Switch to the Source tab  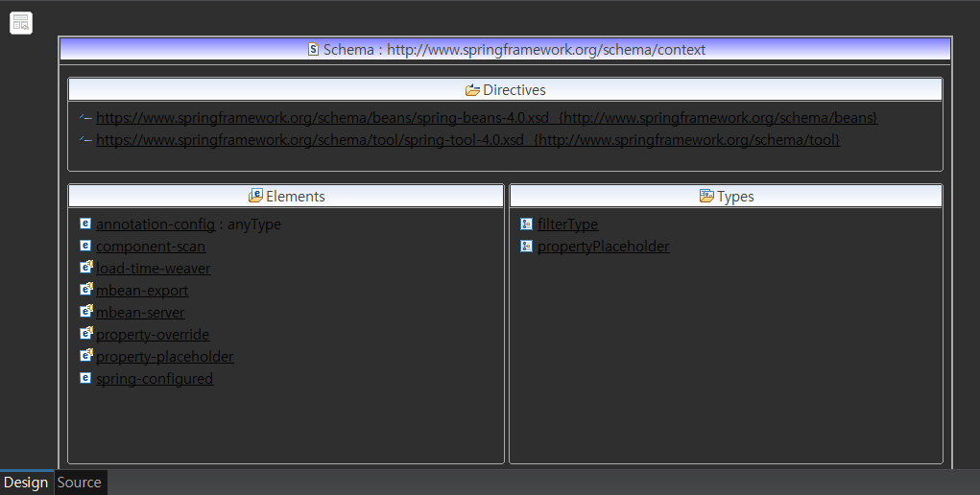(80, 483)
